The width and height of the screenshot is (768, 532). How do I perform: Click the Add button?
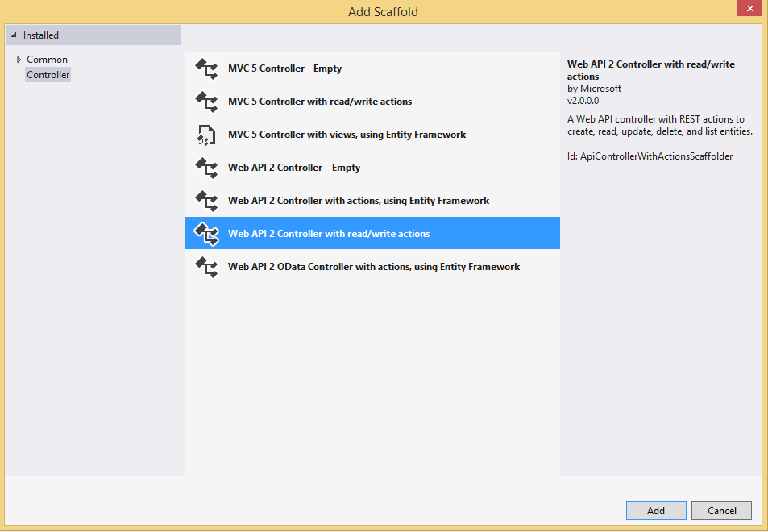656,510
